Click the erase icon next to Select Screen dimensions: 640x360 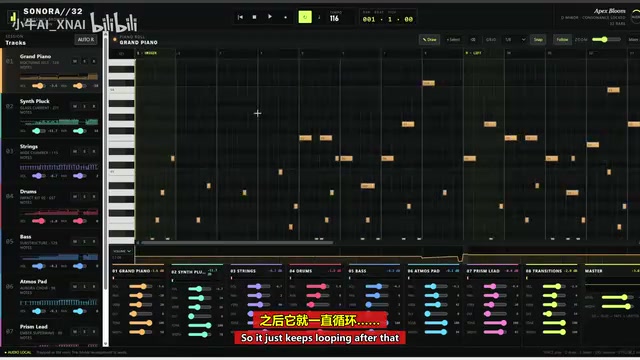click(x=473, y=40)
